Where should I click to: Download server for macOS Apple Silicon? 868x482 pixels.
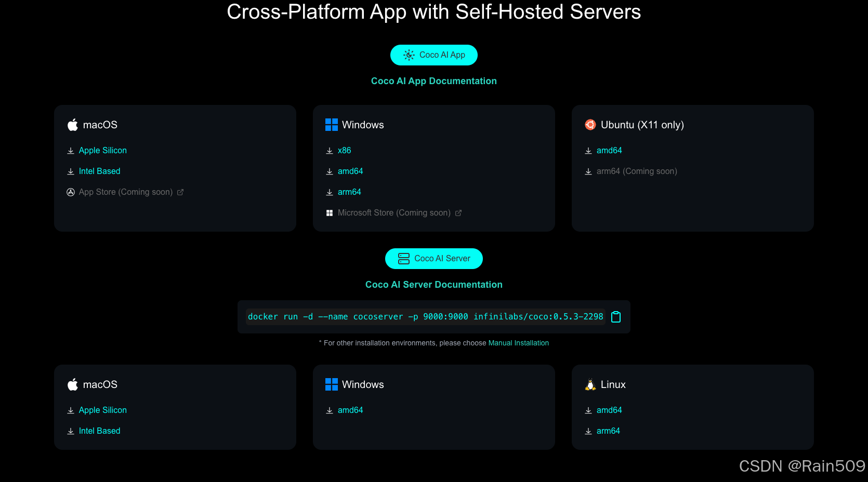point(103,410)
